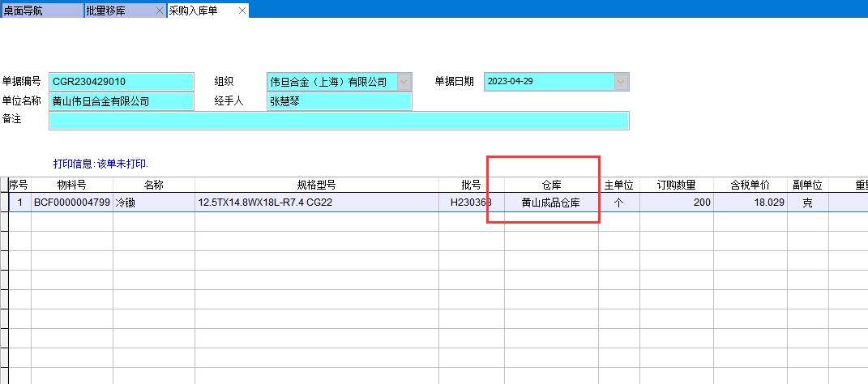Click the 仓库 column header
This screenshot has width=868, height=384.
(x=552, y=185)
